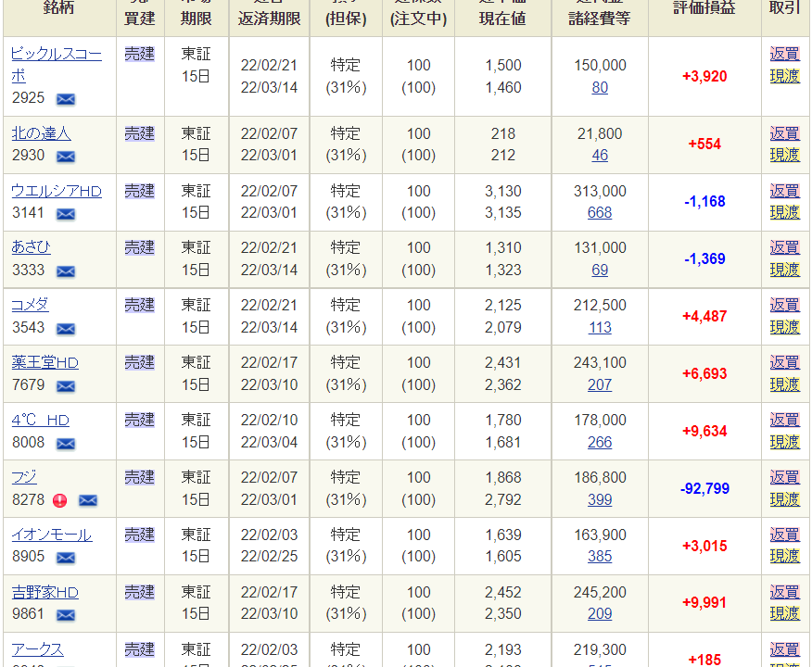Click the mail icon beside code 9861
812x667 pixels.
click(66, 615)
